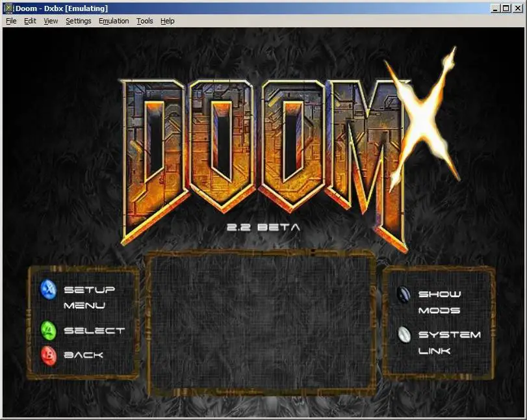This screenshot has height=420, width=527.
Task: Click the Select label
Action: (94, 330)
